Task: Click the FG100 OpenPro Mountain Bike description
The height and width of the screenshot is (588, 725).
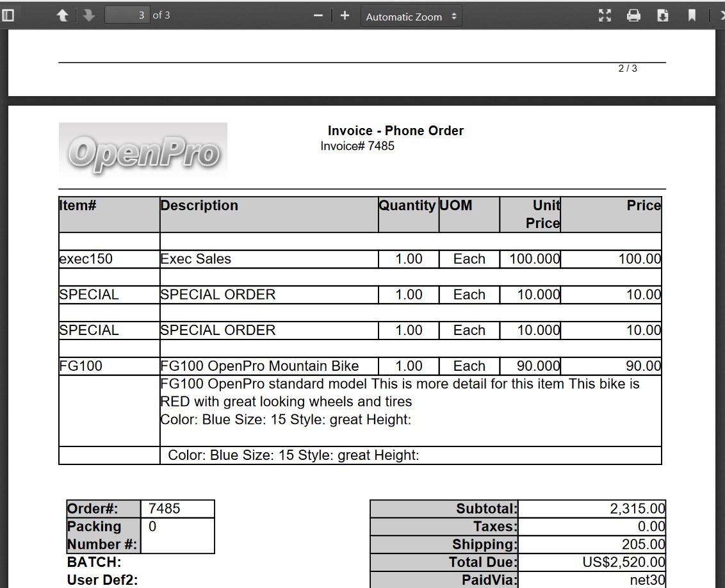Action: click(259, 366)
